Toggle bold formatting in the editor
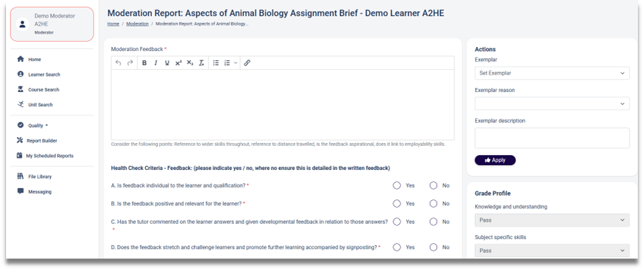Viewport: 644px width, 270px height. [x=145, y=62]
